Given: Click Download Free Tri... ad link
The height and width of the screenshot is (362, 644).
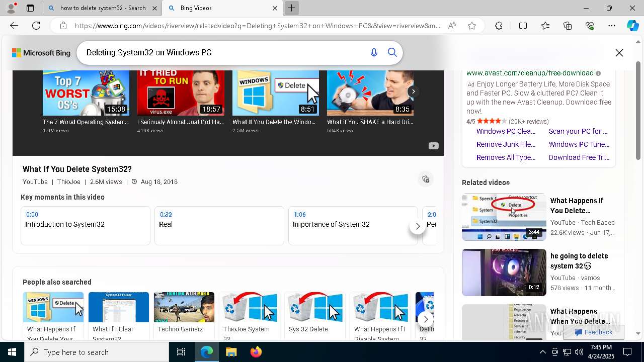Looking at the screenshot, I should pyautogui.click(x=579, y=157).
